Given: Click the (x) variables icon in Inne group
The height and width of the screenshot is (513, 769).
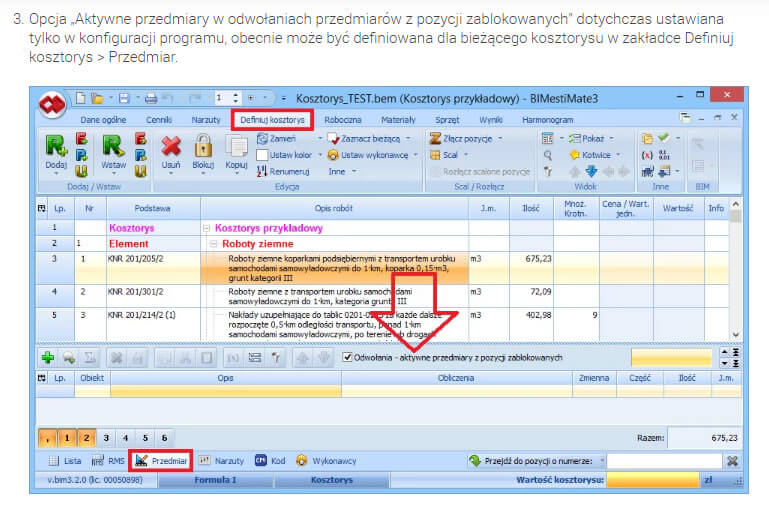Looking at the screenshot, I should point(647,155).
